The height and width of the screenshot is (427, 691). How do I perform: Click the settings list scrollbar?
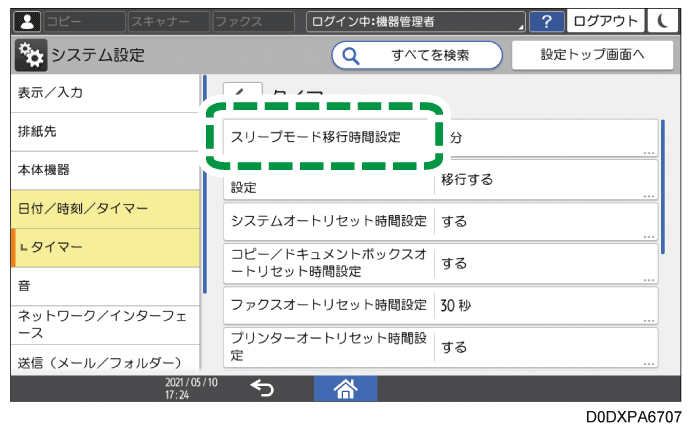click(x=663, y=186)
